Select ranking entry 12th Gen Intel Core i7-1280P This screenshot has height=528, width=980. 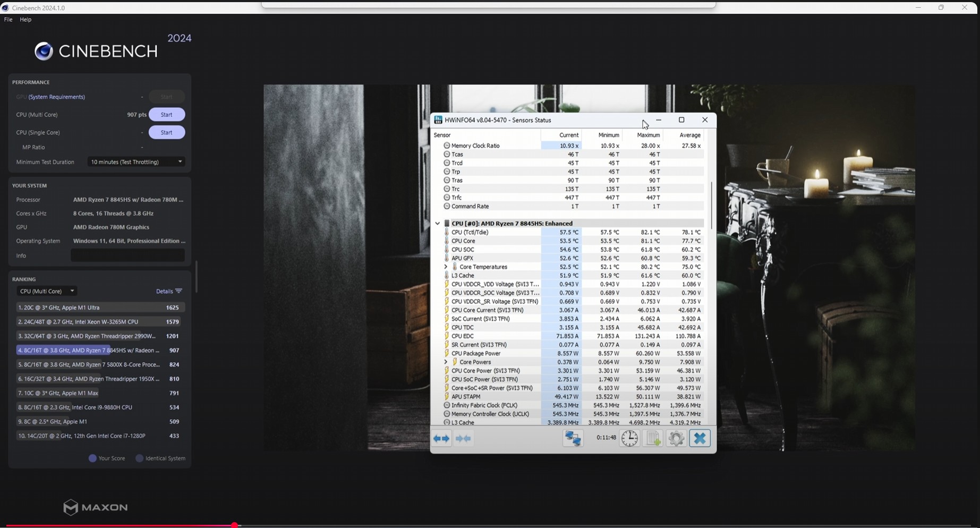click(100, 436)
